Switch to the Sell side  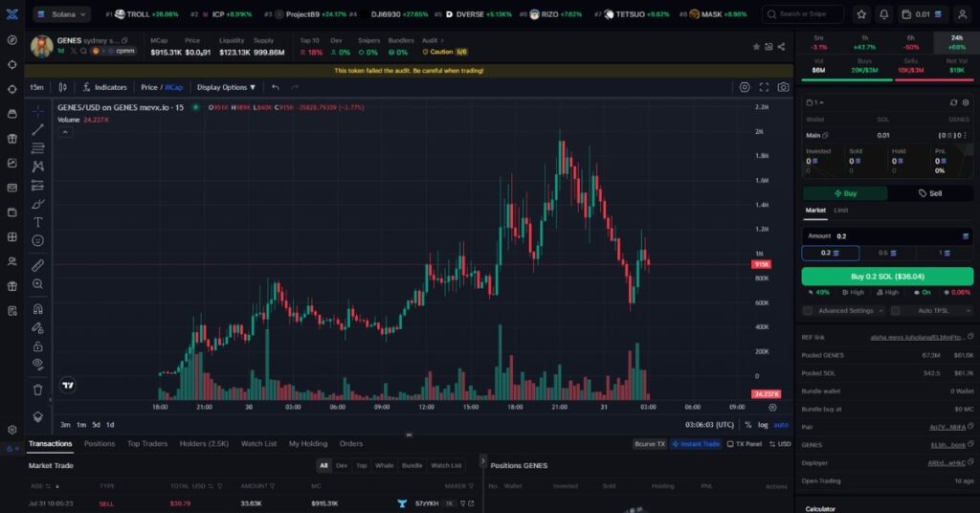coord(930,193)
